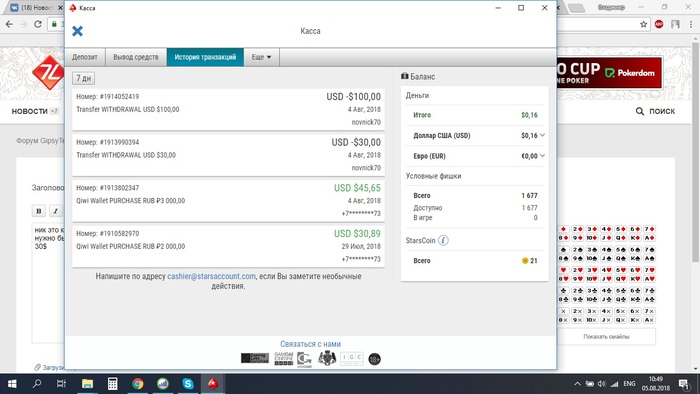
Task: Email cashier@starsaccount.com link
Action: pyautogui.click(x=211, y=276)
